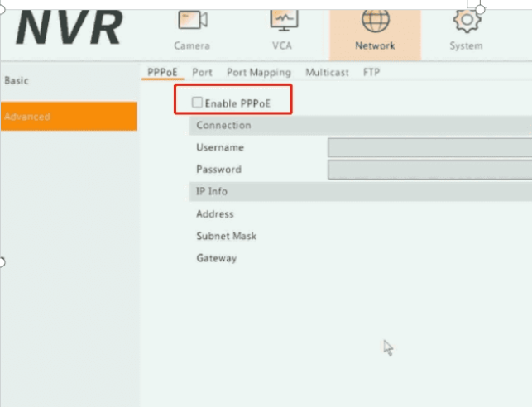Click the Username input field

coord(429,148)
